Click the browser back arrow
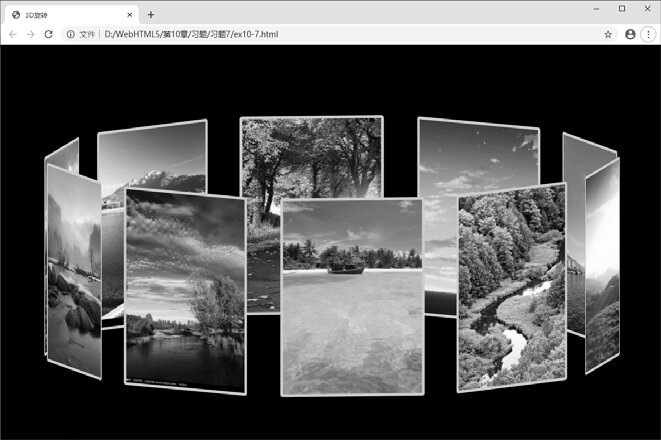 click(x=12, y=34)
